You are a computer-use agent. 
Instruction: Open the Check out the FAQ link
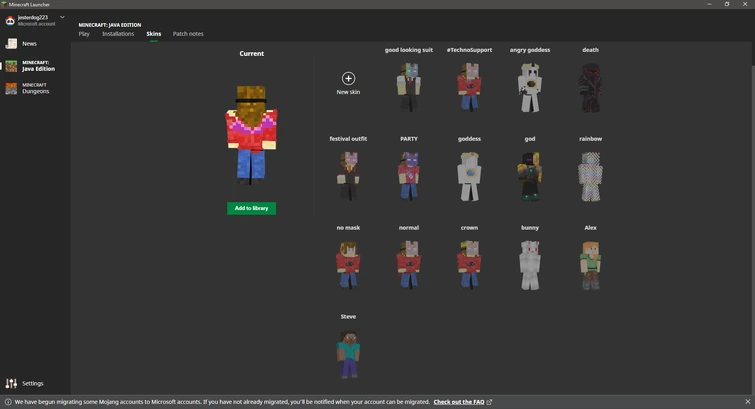point(459,402)
